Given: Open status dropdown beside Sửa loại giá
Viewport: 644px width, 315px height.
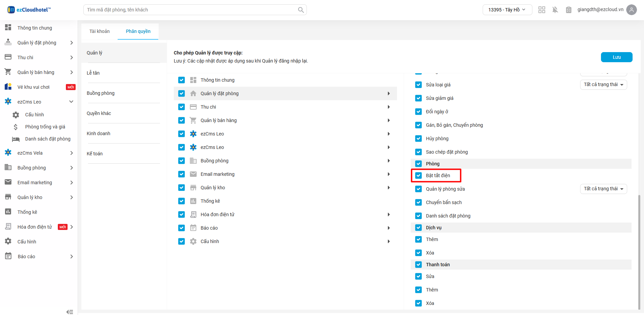Looking at the screenshot, I should point(603,85).
